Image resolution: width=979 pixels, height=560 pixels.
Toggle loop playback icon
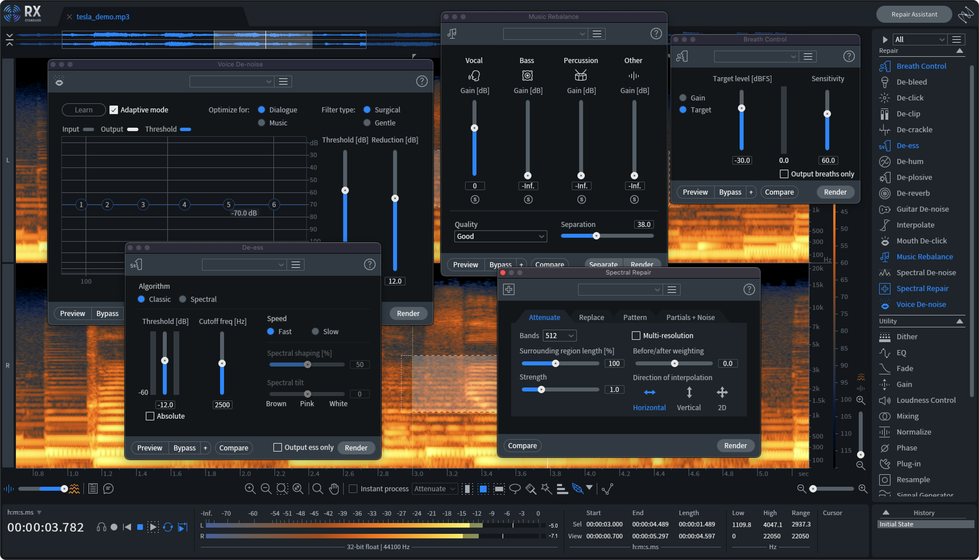[168, 527]
